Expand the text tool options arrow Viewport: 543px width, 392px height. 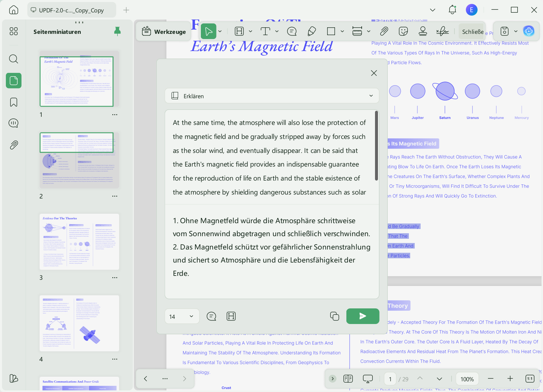[x=277, y=31]
